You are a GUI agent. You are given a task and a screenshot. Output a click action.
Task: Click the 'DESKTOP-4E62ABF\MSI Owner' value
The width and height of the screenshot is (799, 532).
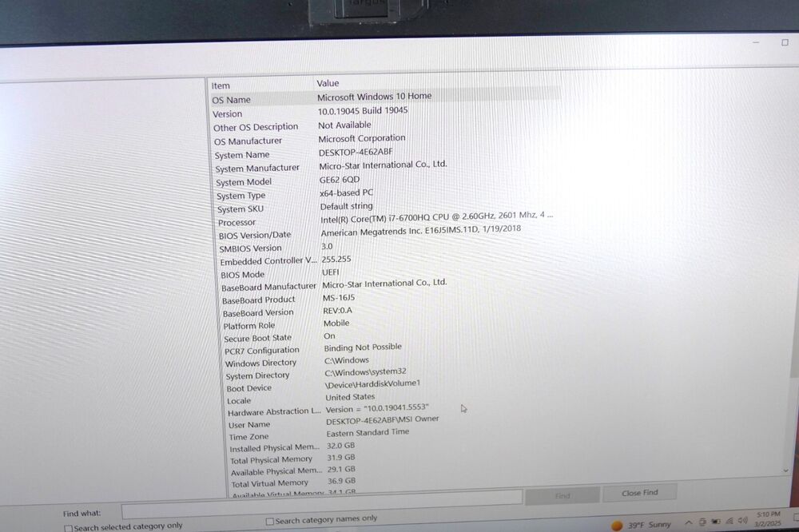point(382,420)
